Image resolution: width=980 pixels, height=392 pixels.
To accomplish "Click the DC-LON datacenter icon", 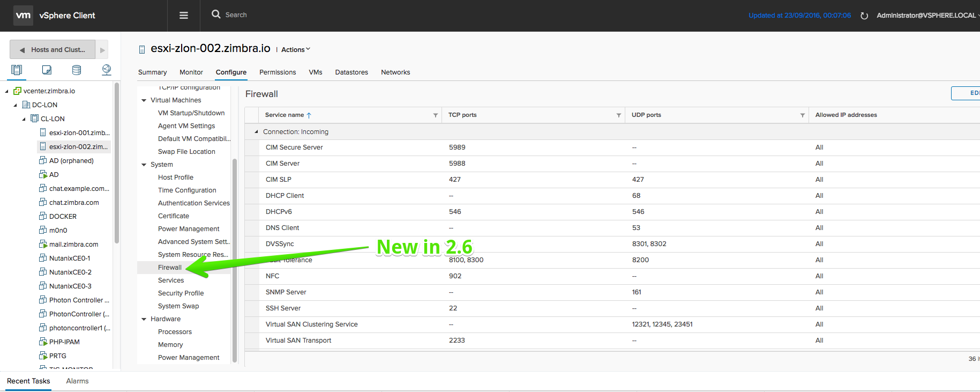I will 26,105.
